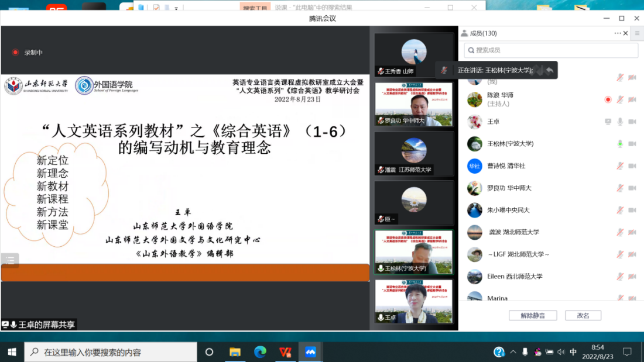Click the reply arrow in the speaking tooltip
Image resolution: width=644 pixels, height=362 pixels.
pyautogui.click(x=549, y=70)
